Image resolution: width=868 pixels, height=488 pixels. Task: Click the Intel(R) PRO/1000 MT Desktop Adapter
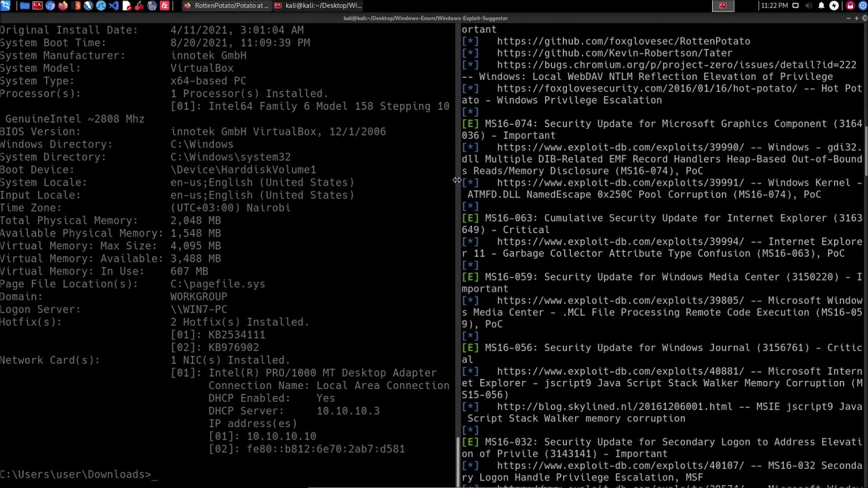coord(322,373)
